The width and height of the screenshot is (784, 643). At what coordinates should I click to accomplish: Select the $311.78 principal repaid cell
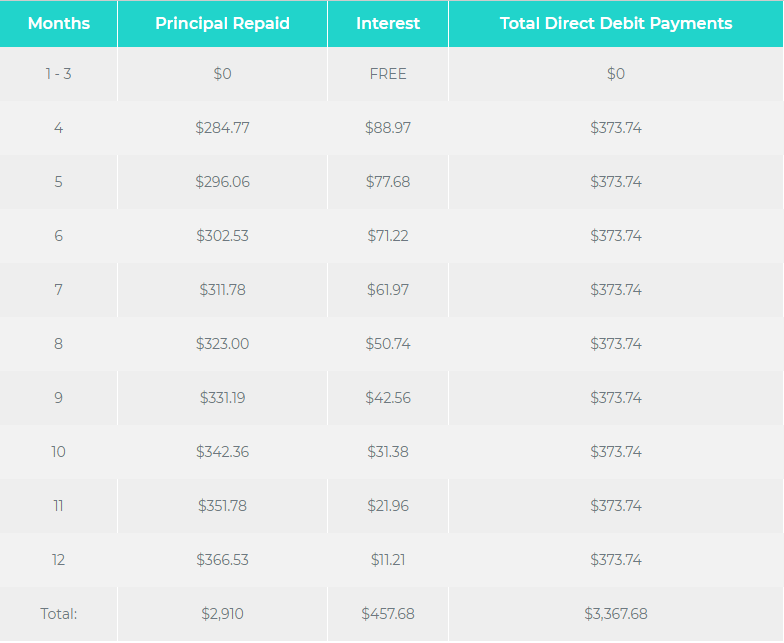(x=222, y=290)
